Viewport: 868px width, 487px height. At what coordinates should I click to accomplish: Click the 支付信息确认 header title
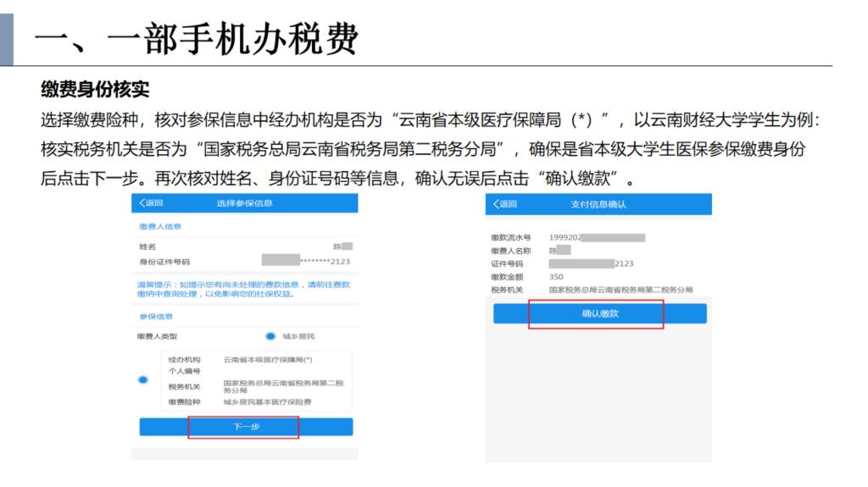click(598, 204)
